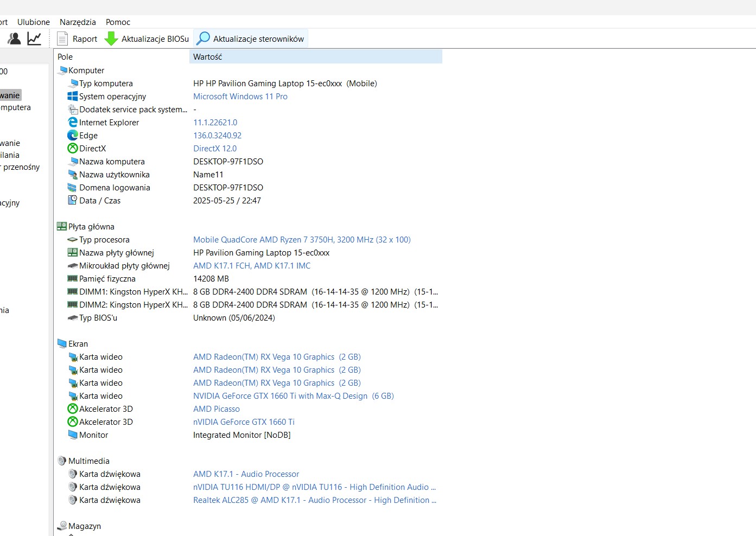756x536 pixels.
Task: Open the DirectX 12.0 link
Action: (215, 149)
